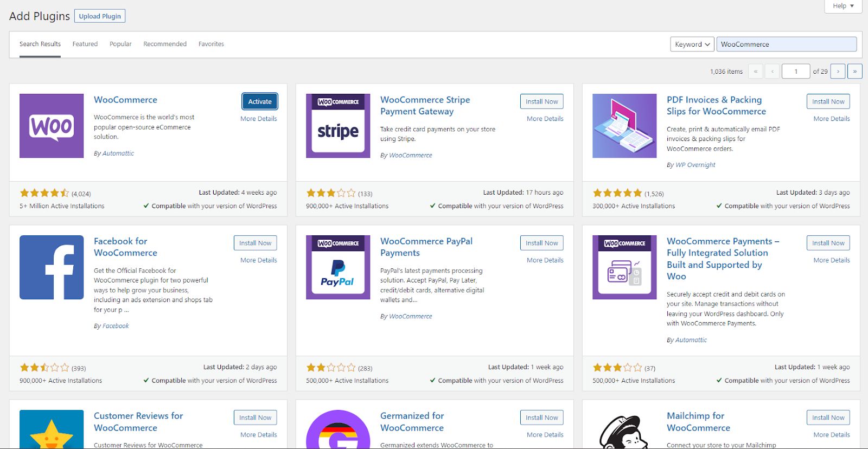Screen dimensions: 868x449
Task: Click the Customer Reviews star plugin icon
Action: point(52,429)
